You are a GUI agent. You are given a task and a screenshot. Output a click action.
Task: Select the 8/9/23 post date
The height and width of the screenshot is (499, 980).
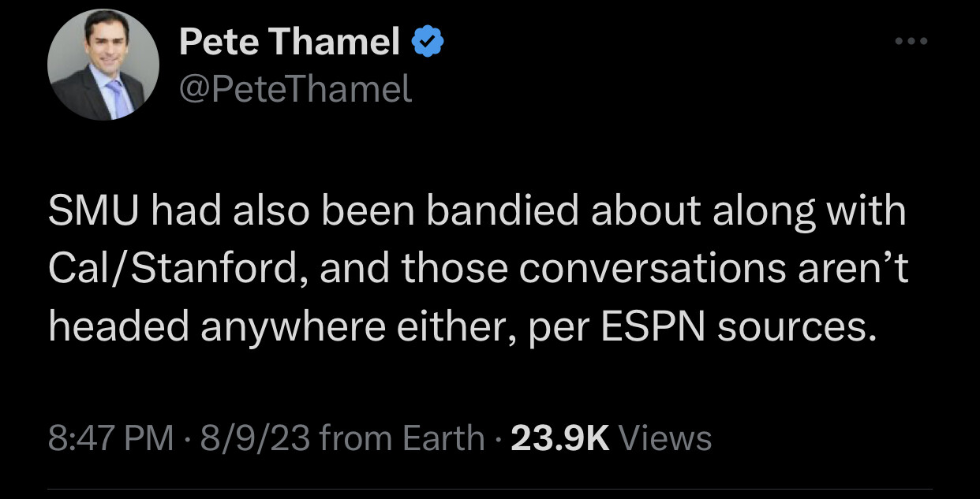[x=244, y=438]
